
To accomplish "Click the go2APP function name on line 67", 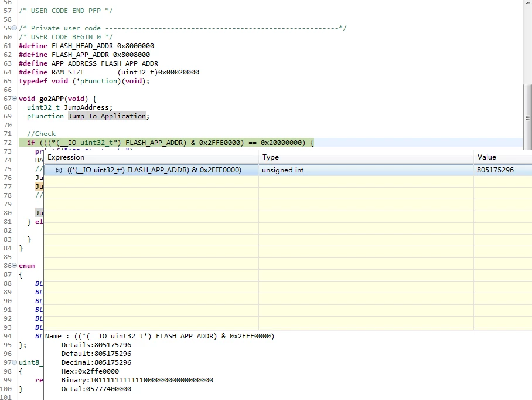I will [52, 99].
